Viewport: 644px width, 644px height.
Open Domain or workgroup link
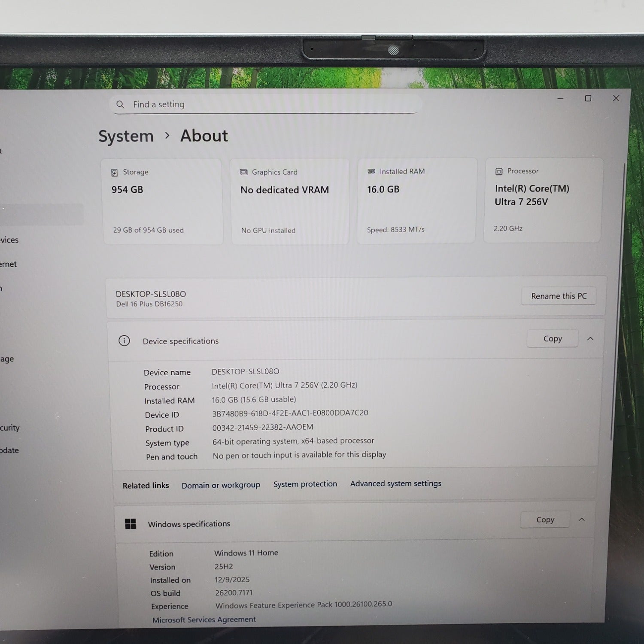[x=221, y=485]
